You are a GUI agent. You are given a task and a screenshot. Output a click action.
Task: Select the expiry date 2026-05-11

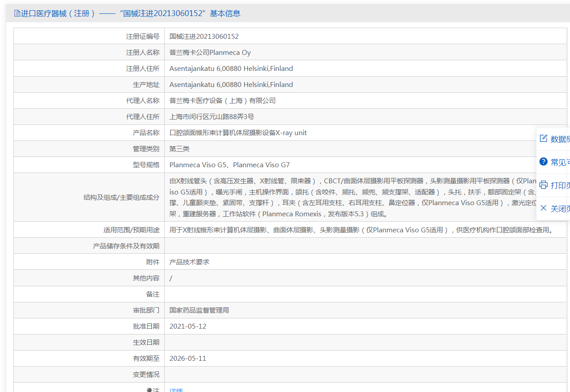point(188,358)
